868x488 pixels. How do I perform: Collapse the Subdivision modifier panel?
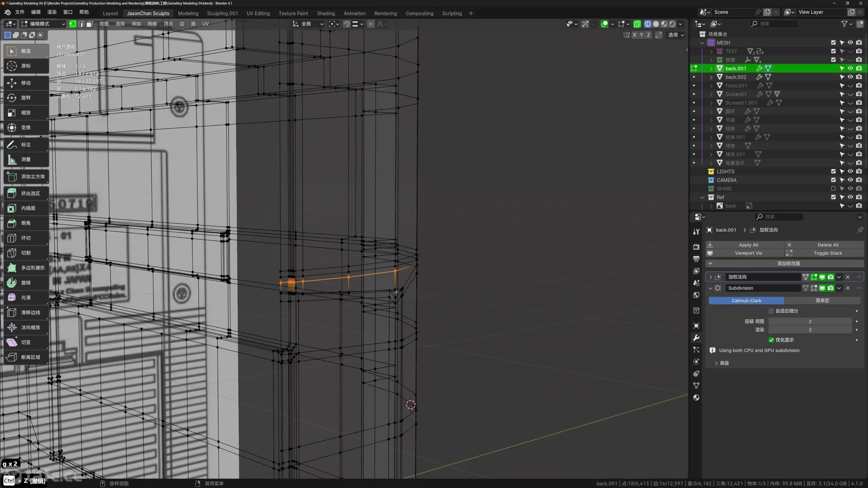tap(711, 288)
